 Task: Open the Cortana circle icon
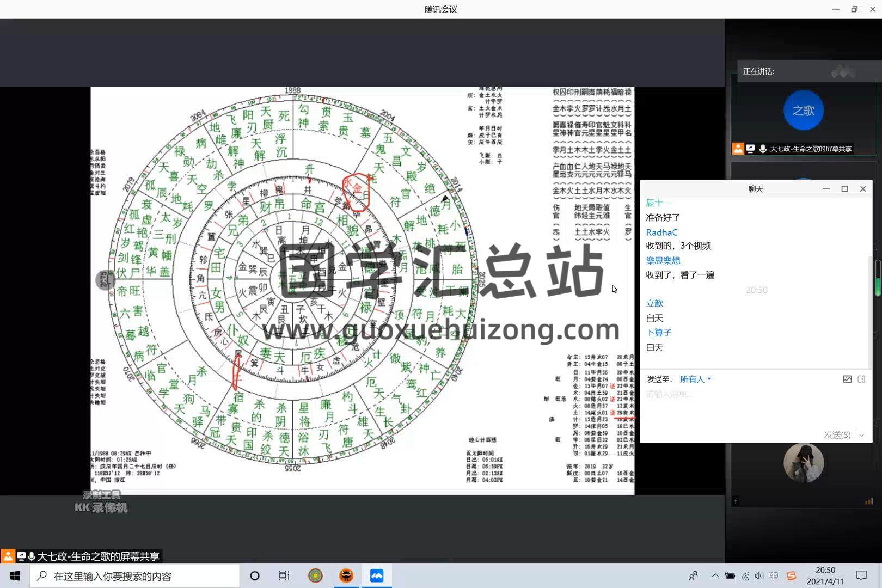tap(254, 575)
